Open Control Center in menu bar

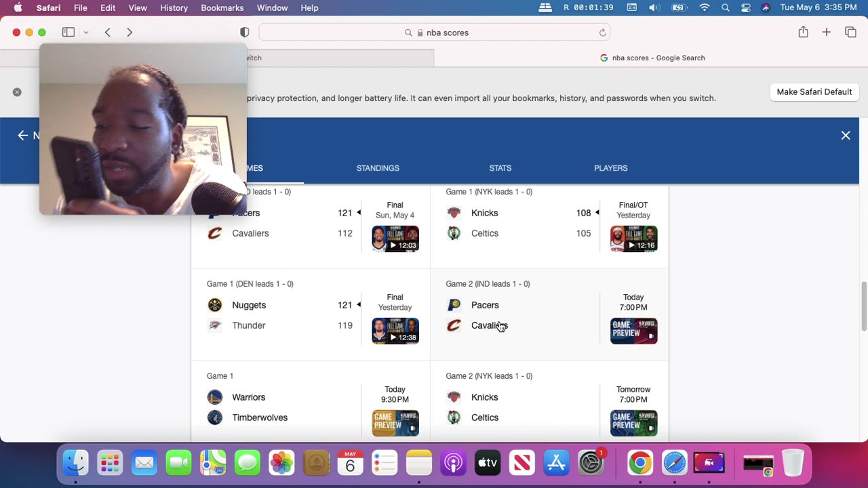pos(746,7)
